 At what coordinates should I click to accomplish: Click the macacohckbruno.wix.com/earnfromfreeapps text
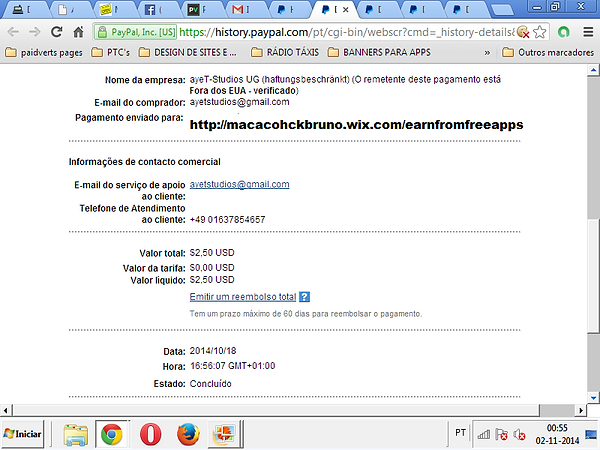(357, 125)
